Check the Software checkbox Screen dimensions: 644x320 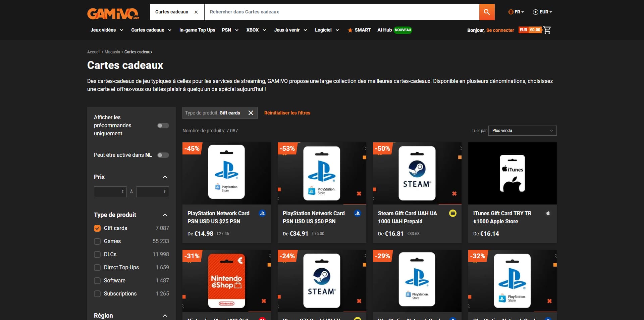97,281
